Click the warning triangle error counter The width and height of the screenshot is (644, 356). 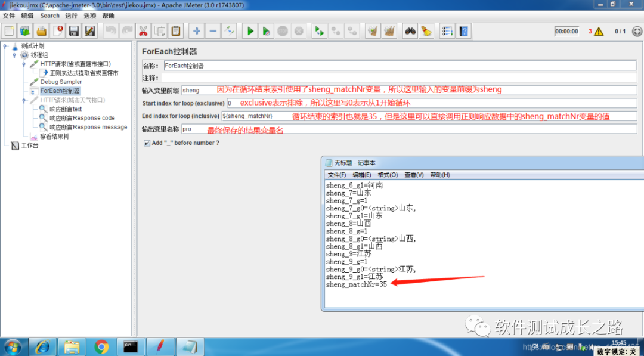click(599, 31)
